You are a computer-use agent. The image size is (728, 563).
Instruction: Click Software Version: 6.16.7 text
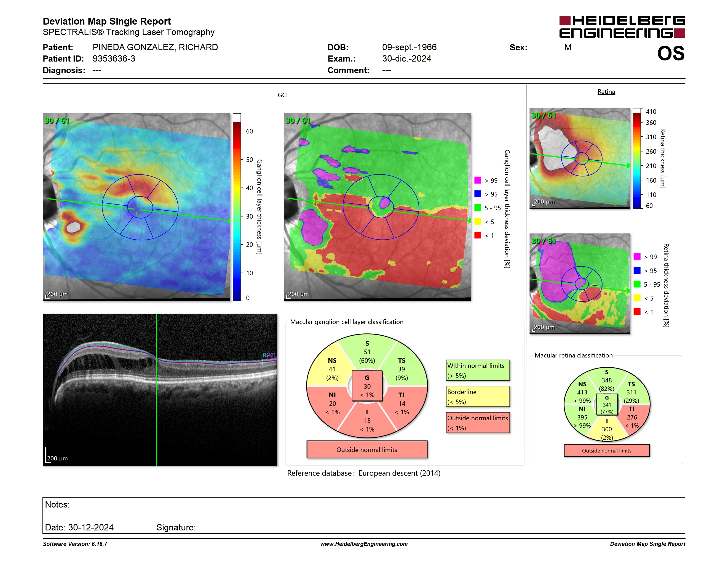click(x=75, y=544)
